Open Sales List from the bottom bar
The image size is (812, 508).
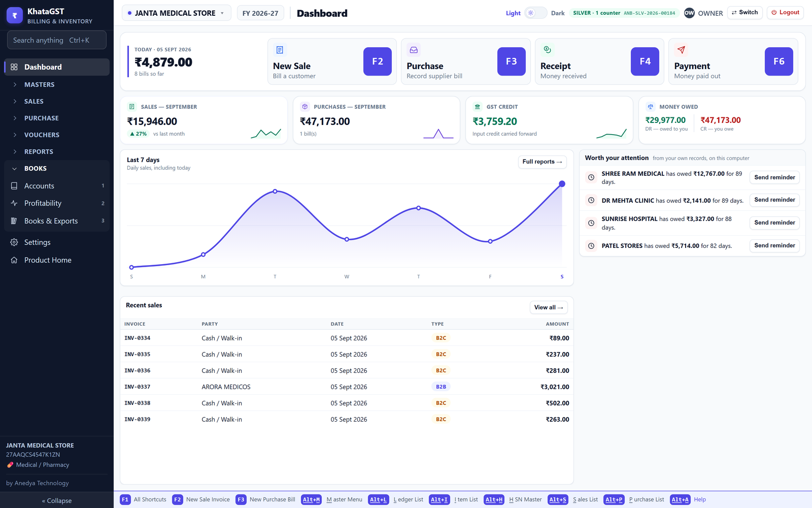tap(573, 500)
